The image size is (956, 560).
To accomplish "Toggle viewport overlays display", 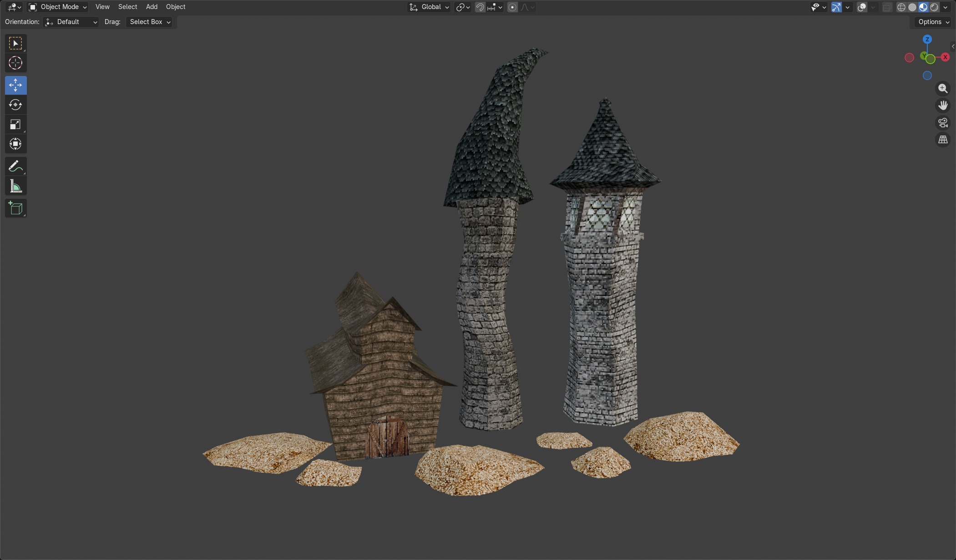I will point(861,7).
